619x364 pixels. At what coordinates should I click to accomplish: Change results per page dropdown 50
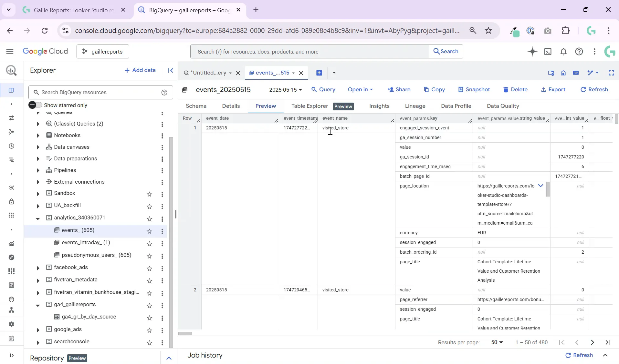click(497, 342)
